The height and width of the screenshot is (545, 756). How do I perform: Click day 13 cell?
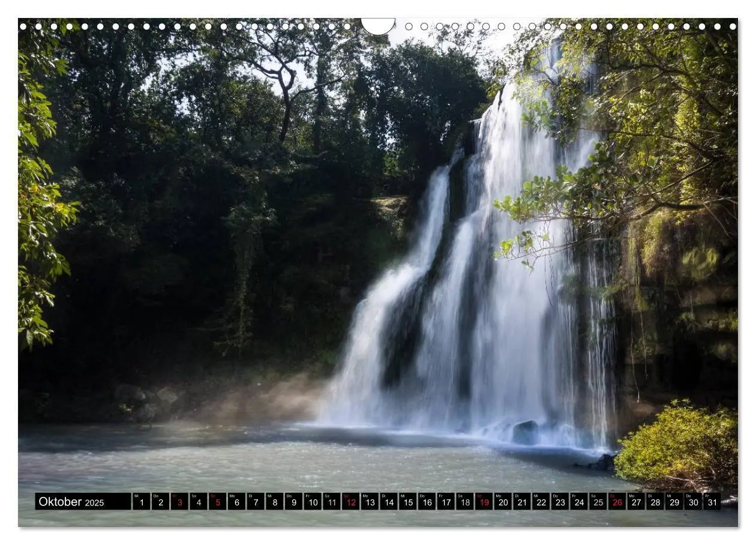(x=370, y=502)
